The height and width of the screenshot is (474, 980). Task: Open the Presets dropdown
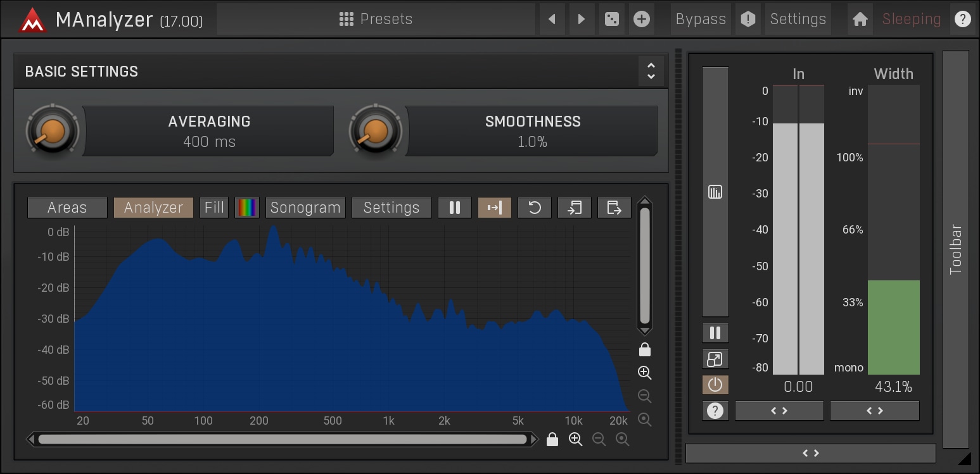tap(376, 19)
